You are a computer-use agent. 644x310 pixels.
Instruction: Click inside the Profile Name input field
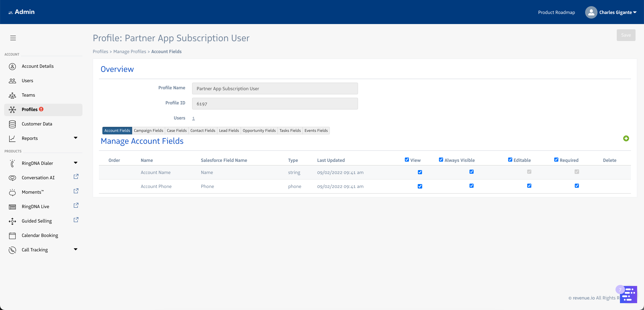pyautogui.click(x=275, y=88)
